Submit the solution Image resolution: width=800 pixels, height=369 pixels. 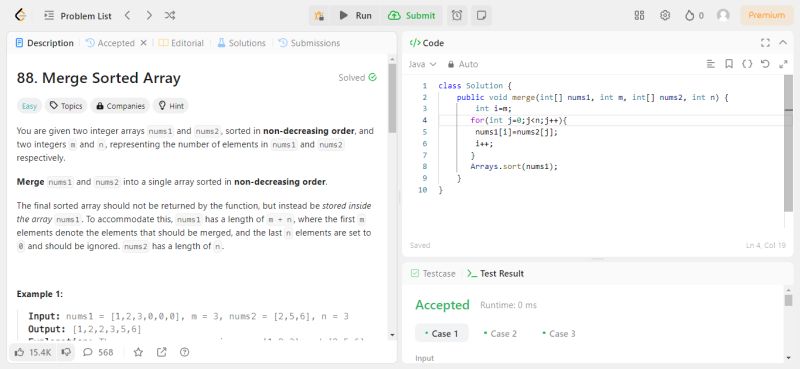pos(412,16)
